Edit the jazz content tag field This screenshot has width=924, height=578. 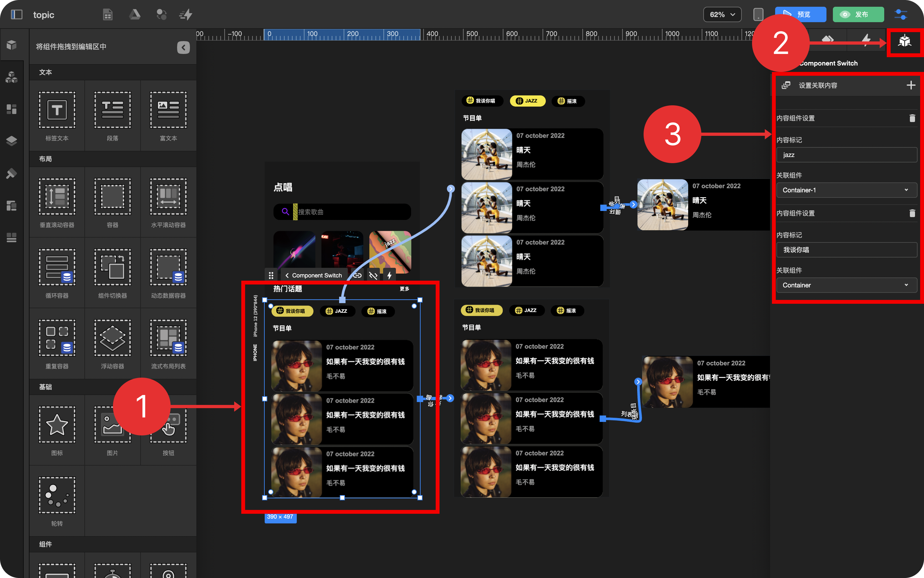click(x=846, y=155)
